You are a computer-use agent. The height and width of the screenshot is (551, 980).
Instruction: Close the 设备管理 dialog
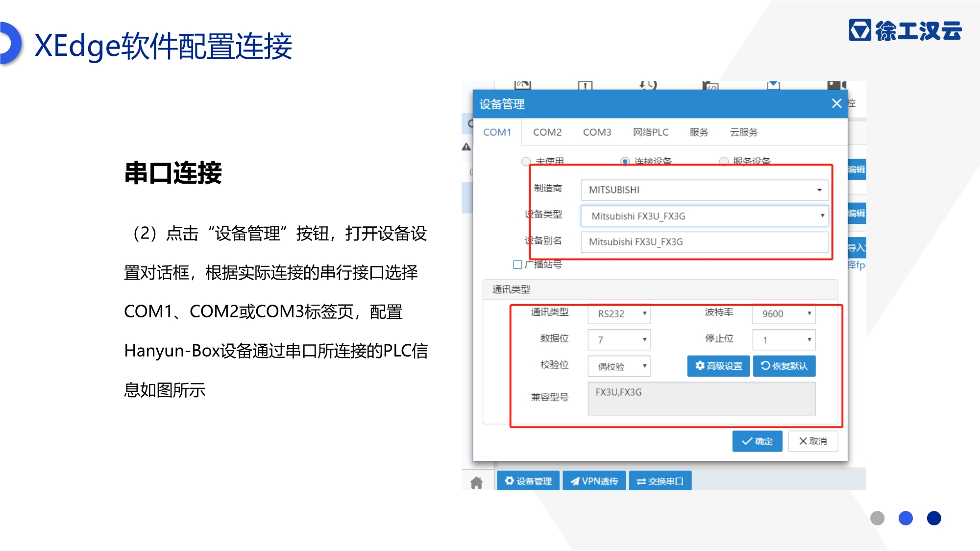click(836, 103)
